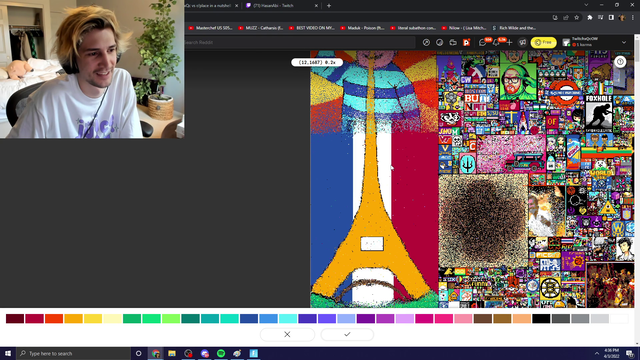Screen dimensions: 640x360
Task: Open the Maduk - Poison bookmark
Action: click(362, 28)
